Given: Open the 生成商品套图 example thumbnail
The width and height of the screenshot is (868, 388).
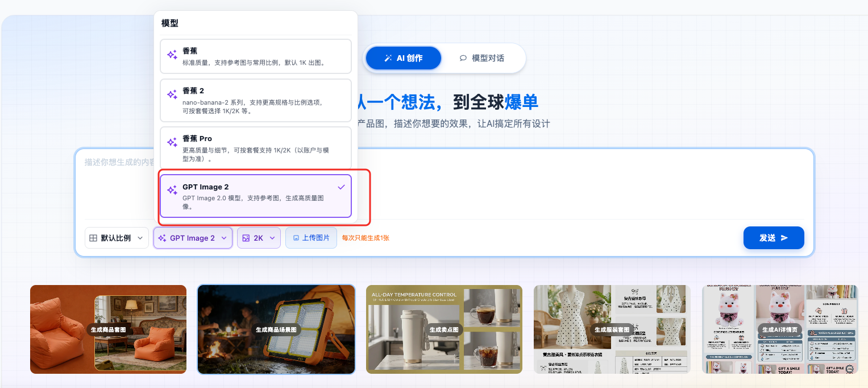Looking at the screenshot, I should click(x=107, y=329).
